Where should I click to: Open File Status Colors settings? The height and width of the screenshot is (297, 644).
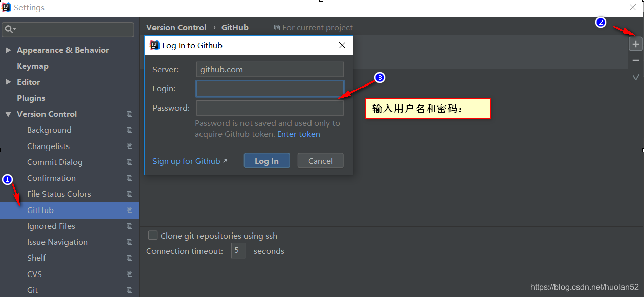coord(59,194)
